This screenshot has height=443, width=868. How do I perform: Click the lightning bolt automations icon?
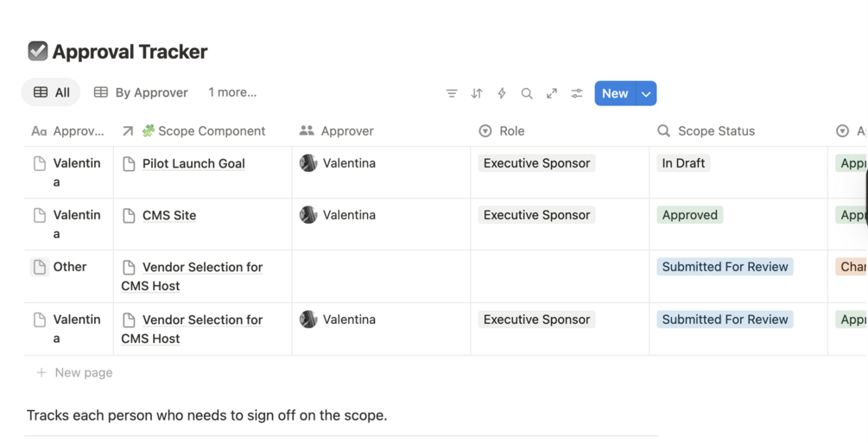point(502,93)
